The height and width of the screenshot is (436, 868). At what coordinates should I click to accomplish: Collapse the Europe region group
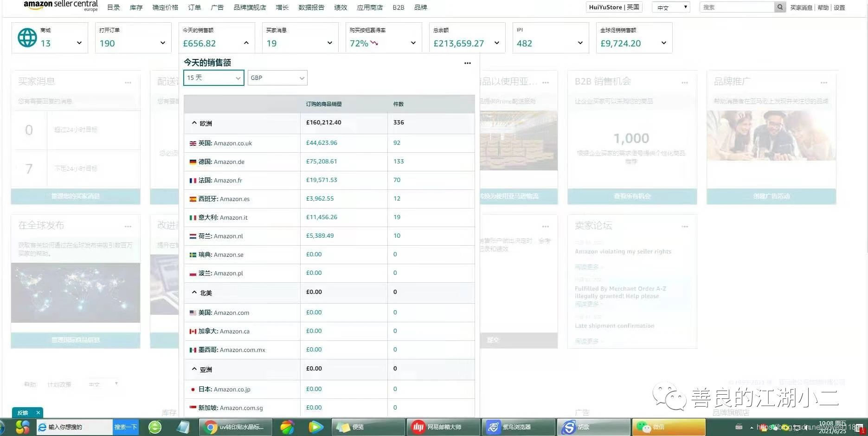tap(194, 123)
